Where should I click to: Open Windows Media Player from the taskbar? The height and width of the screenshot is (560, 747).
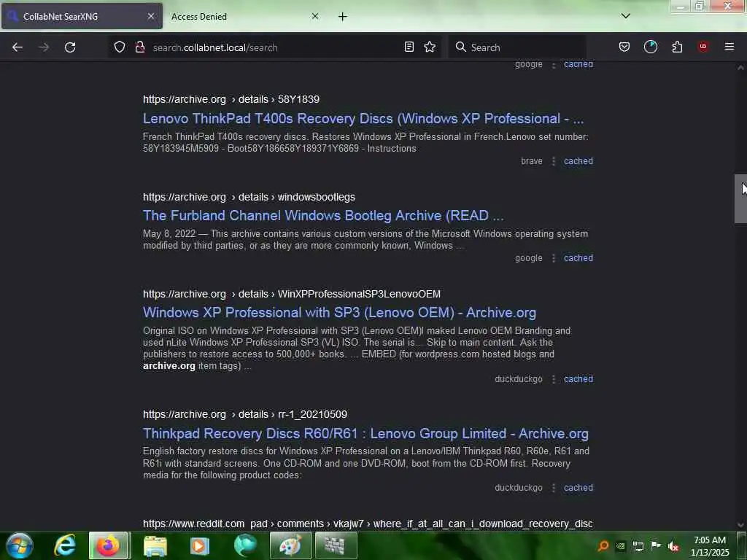point(200,545)
